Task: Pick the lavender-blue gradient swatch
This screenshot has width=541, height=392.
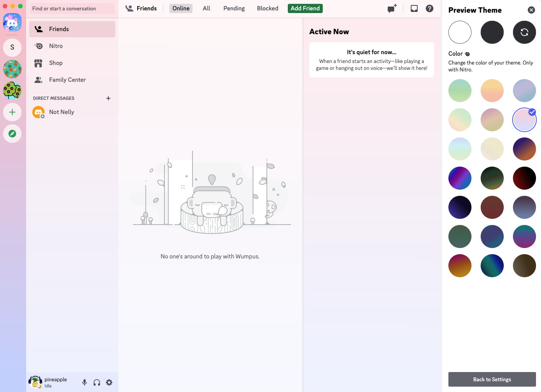Action: (524, 91)
